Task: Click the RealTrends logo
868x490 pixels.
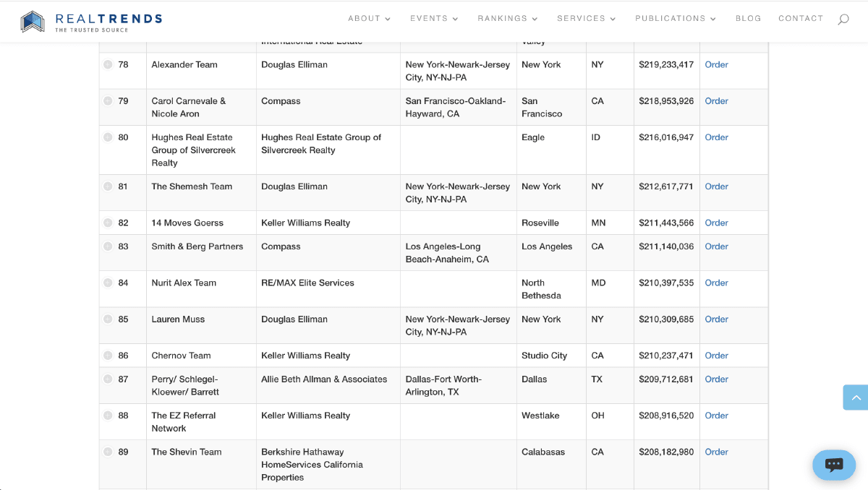Action: (91, 21)
